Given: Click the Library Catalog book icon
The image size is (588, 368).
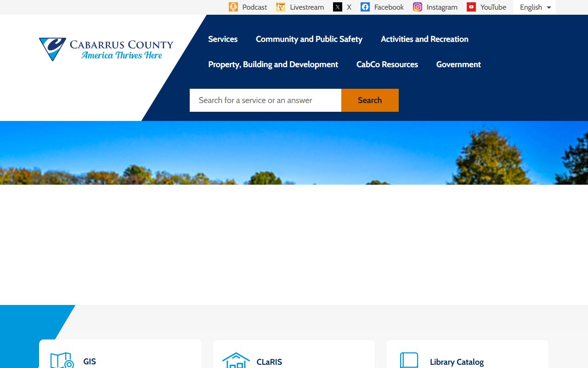Looking at the screenshot, I should [409, 360].
